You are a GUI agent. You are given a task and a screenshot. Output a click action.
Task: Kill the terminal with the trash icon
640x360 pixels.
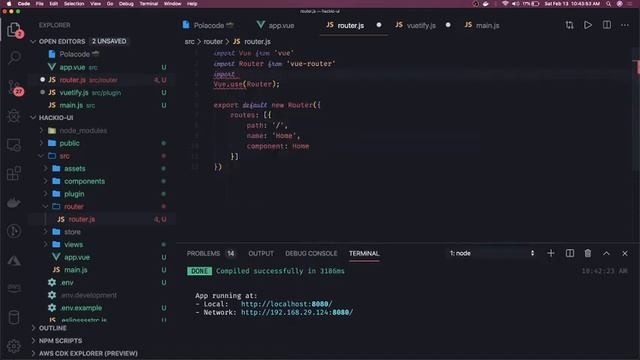[x=588, y=253]
